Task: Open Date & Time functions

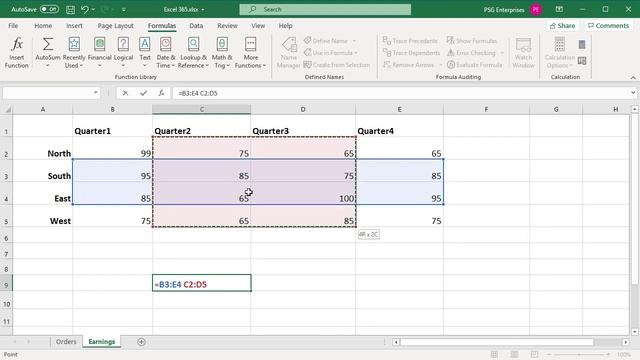Action: pos(166,53)
